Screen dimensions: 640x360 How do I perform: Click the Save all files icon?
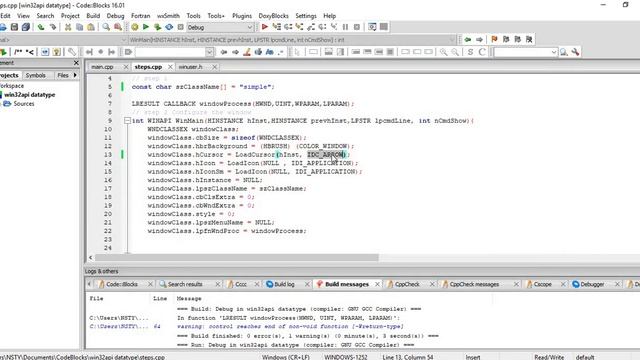[26, 27]
